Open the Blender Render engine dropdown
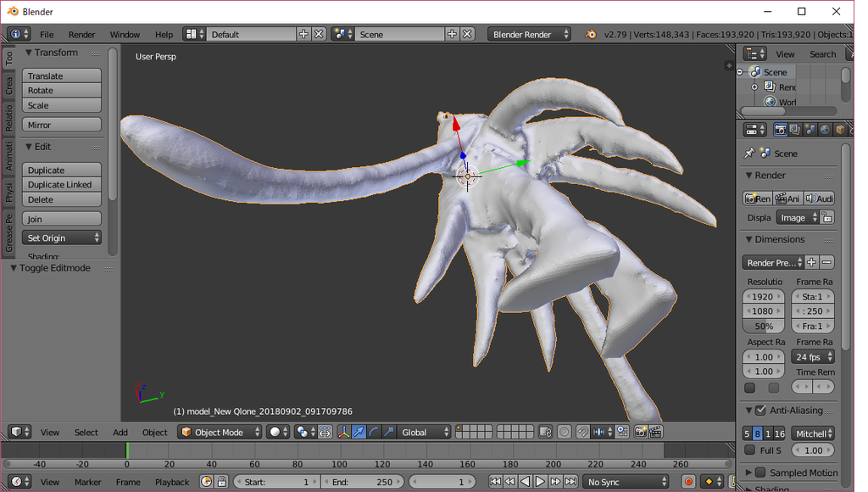The width and height of the screenshot is (868, 492). point(529,34)
